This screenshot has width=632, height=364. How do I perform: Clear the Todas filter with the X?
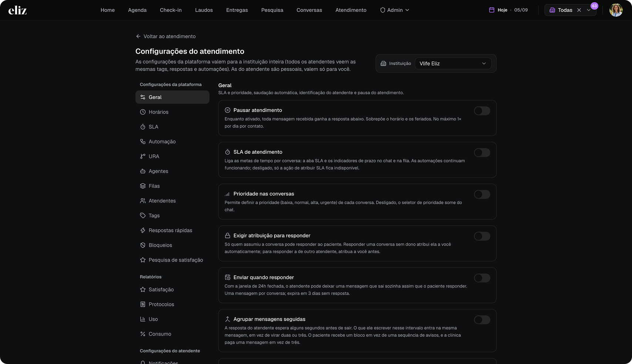(x=579, y=10)
